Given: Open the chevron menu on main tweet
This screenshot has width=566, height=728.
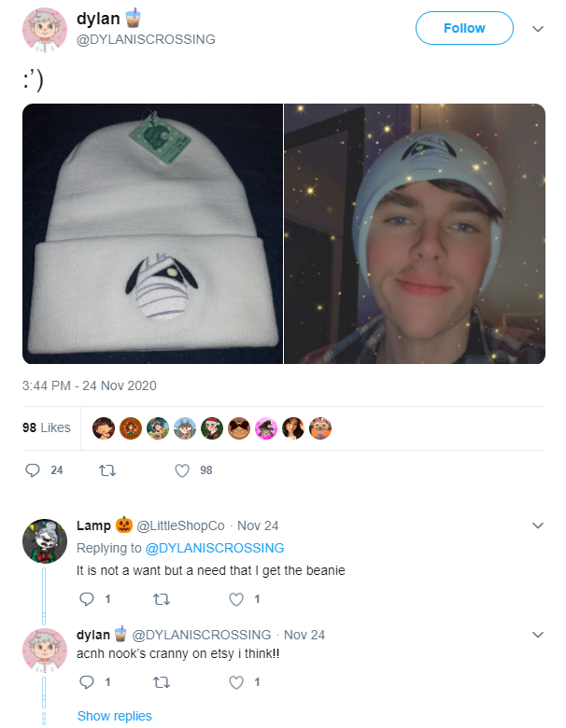Looking at the screenshot, I should tap(538, 29).
